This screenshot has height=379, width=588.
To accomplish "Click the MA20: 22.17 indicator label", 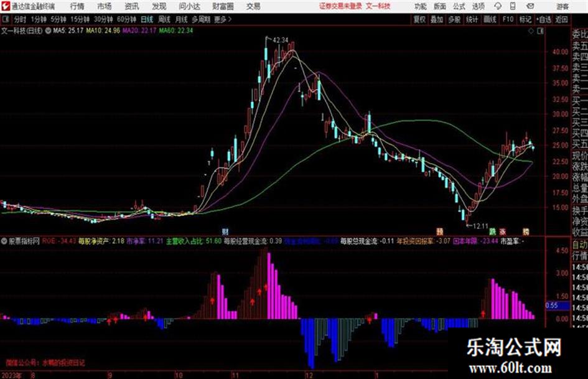I will click(x=139, y=30).
